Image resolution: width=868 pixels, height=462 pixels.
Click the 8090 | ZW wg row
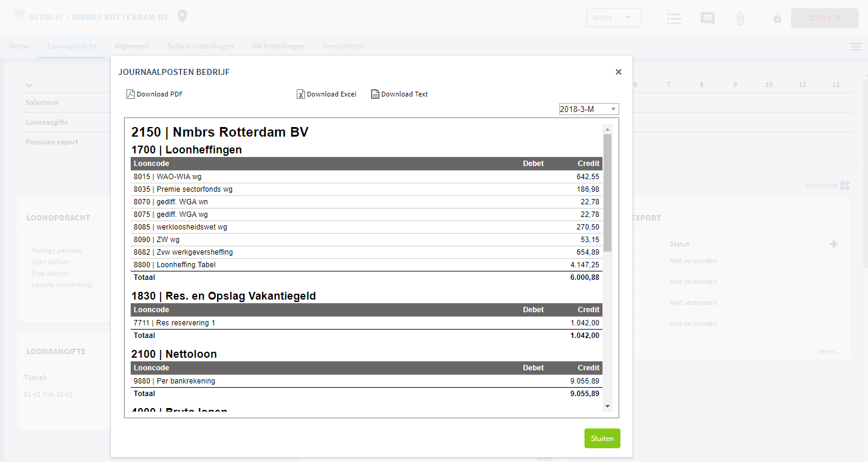(366, 240)
